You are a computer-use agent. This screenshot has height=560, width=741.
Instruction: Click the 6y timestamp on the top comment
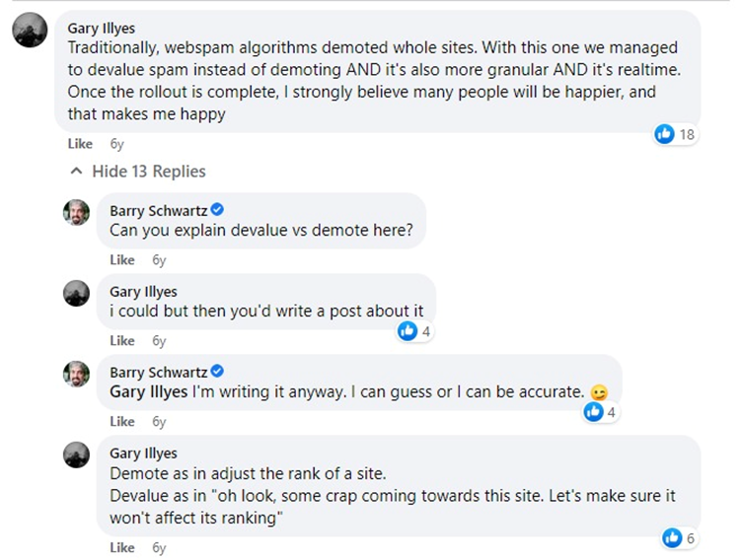pyautogui.click(x=117, y=144)
